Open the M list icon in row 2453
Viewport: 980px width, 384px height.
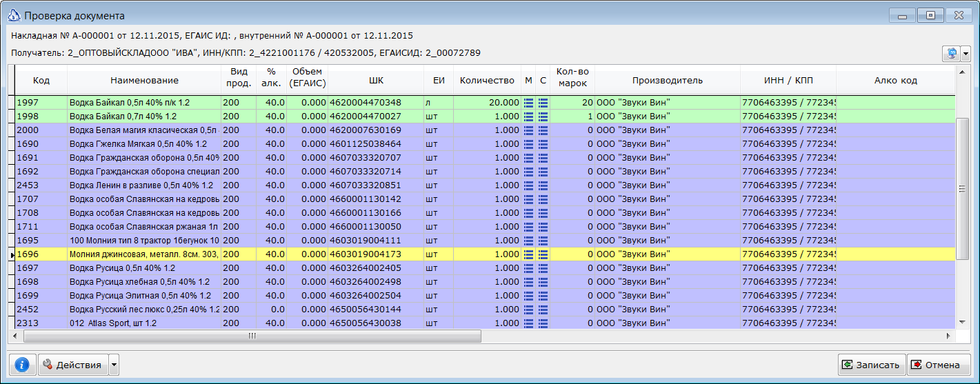click(x=529, y=185)
